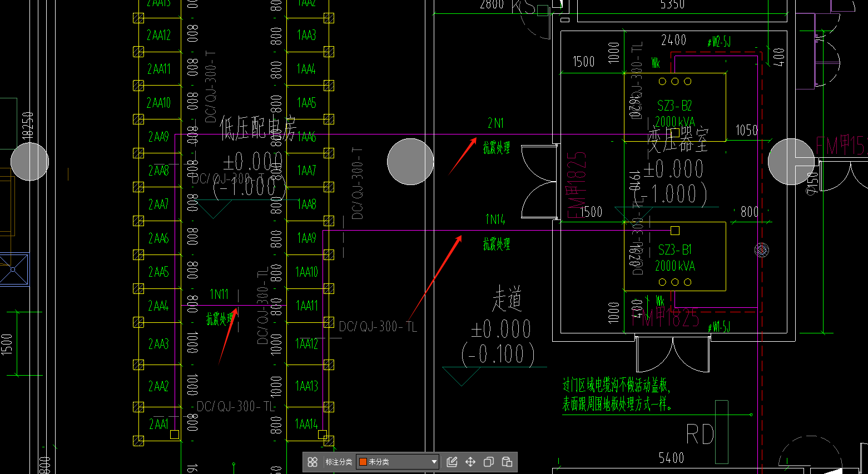Click the copy annotation icon

pyautogui.click(x=489, y=462)
